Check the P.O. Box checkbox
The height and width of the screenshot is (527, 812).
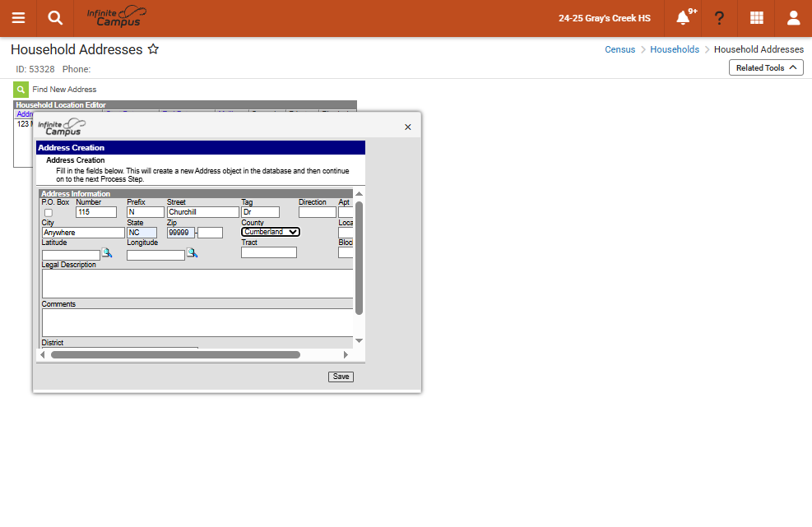(49, 213)
